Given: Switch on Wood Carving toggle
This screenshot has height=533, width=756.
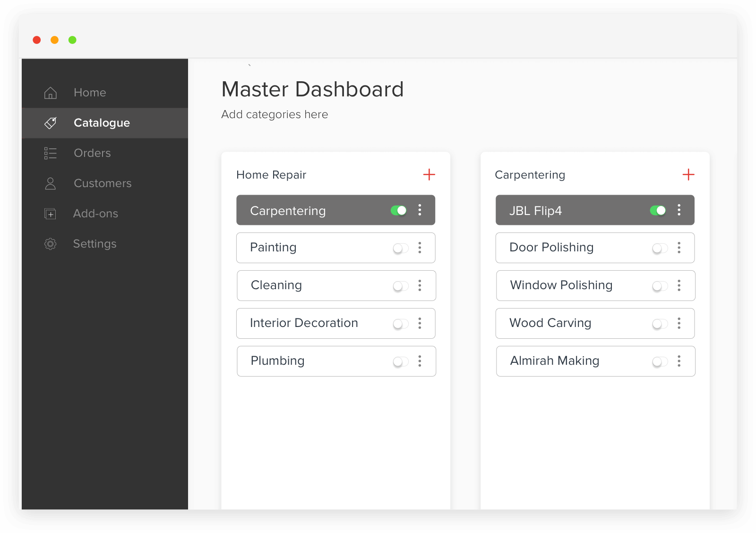Looking at the screenshot, I should pyautogui.click(x=660, y=324).
